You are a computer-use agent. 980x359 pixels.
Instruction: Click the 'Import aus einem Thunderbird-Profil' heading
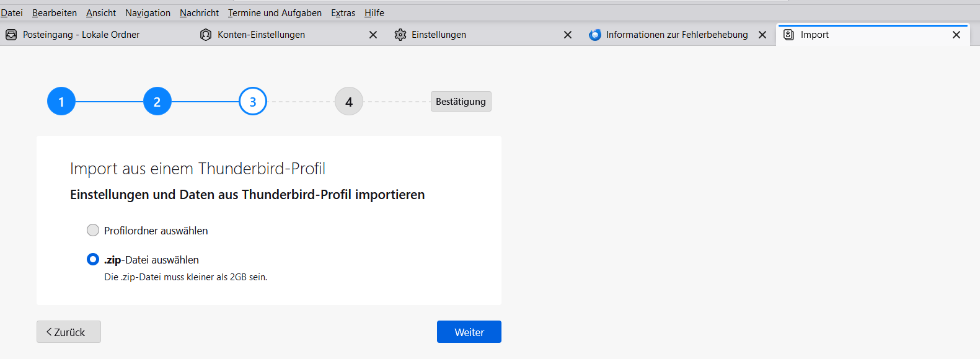pyautogui.click(x=198, y=169)
